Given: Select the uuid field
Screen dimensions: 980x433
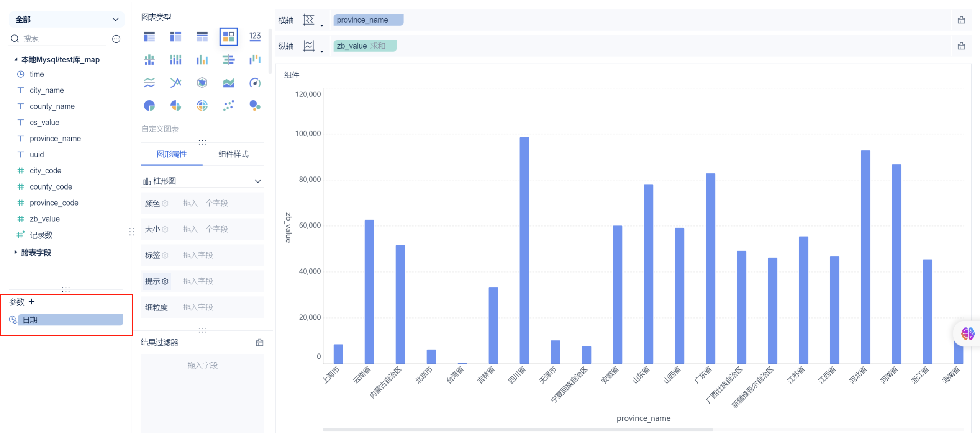Looking at the screenshot, I should click(37, 155).
